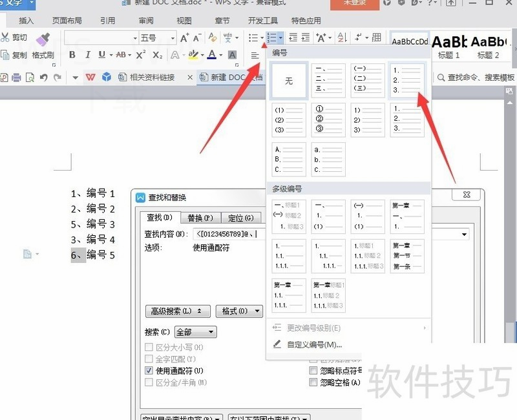Open the 格式 dropdown in Find dialog

click(238, 311)
